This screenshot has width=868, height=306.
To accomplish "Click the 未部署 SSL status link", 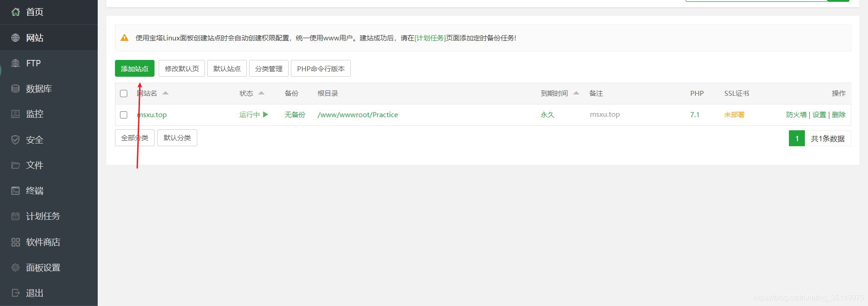I will 734,114.
